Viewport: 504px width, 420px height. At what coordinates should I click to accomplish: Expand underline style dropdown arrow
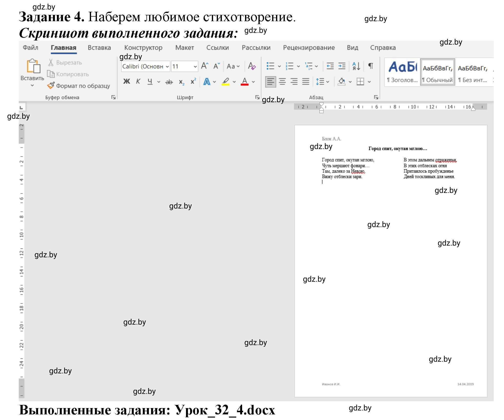[x=159, y=82]
